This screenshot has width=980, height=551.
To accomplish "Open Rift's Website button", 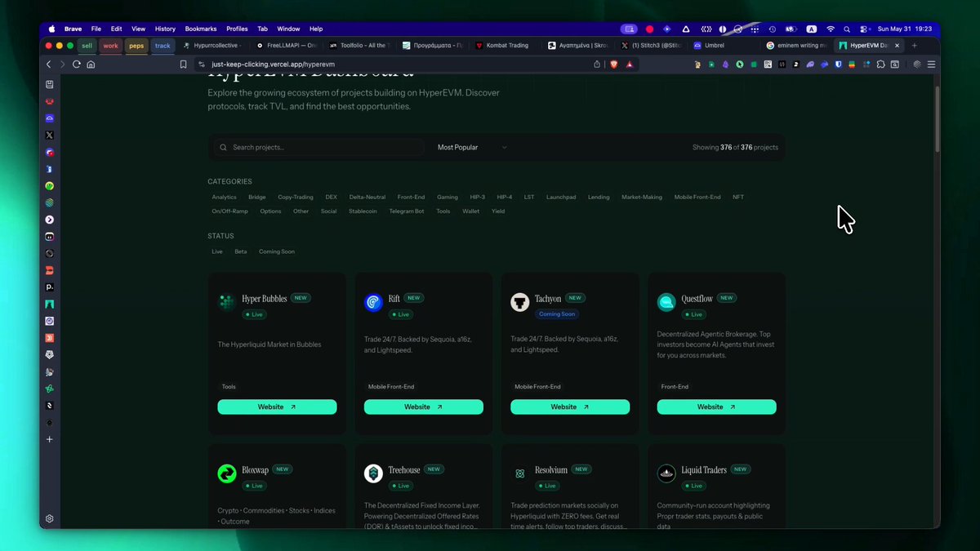I will (x=424, y=407).
